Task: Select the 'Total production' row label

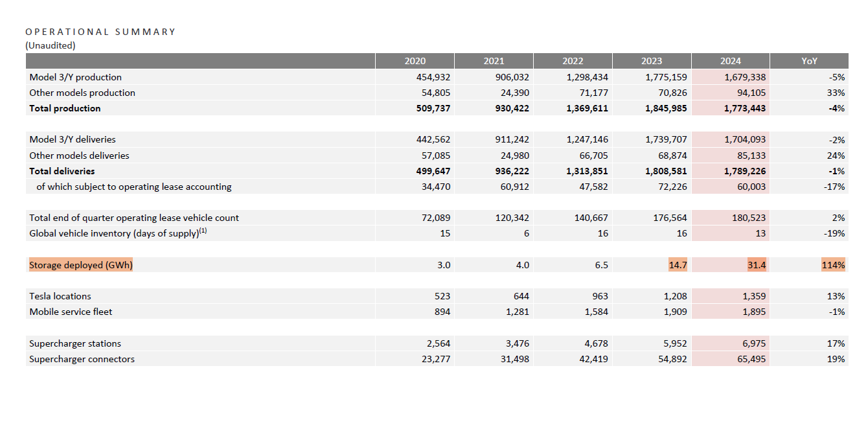Action: pos(65,108)
